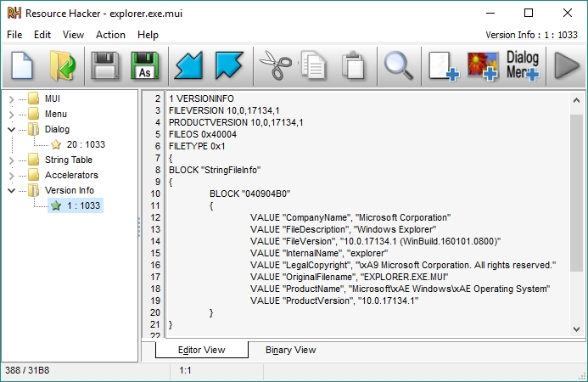Click the editor scrollbar up arrow
The width and height of the screenshot is (588, 382).
point(576,100)
